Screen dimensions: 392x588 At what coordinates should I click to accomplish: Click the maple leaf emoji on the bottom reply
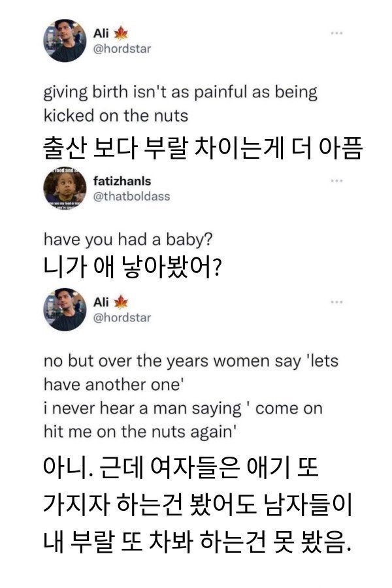pyautogui.click(x=121, y=302)
